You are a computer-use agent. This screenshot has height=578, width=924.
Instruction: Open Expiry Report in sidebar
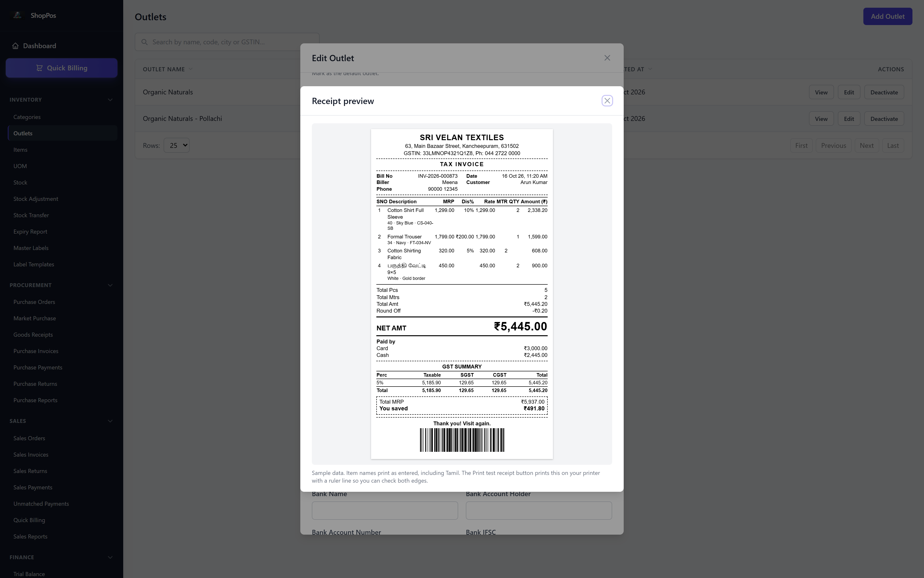tap(30, 232)
